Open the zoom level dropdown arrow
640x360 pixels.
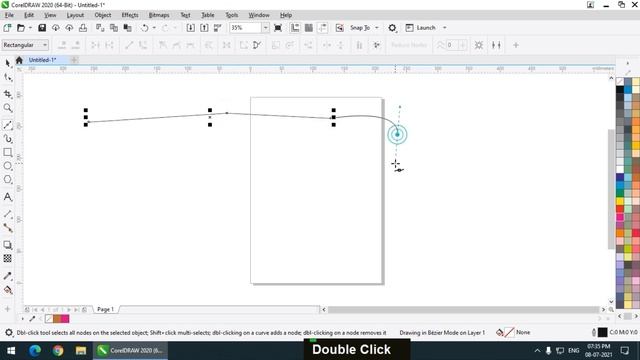(265, 28)
